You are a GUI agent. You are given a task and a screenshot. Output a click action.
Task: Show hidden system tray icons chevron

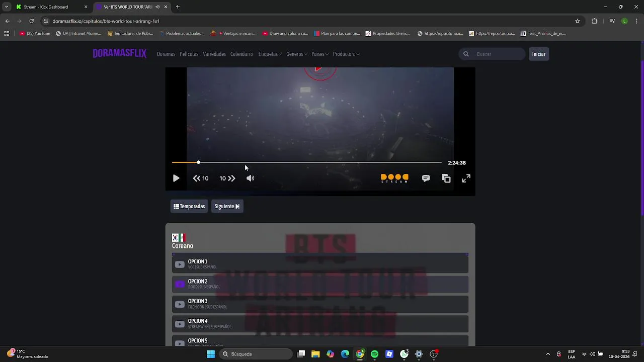[x=548, y=354]
